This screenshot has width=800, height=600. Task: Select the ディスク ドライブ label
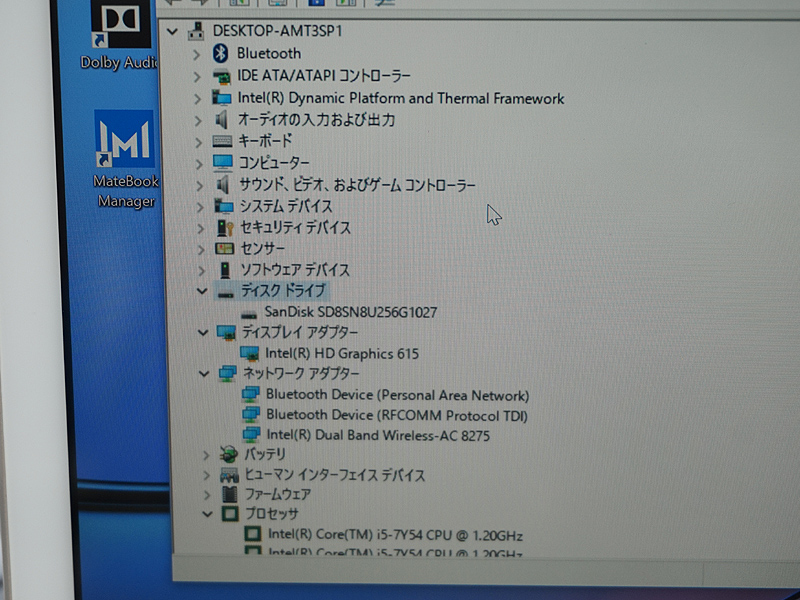283,291
